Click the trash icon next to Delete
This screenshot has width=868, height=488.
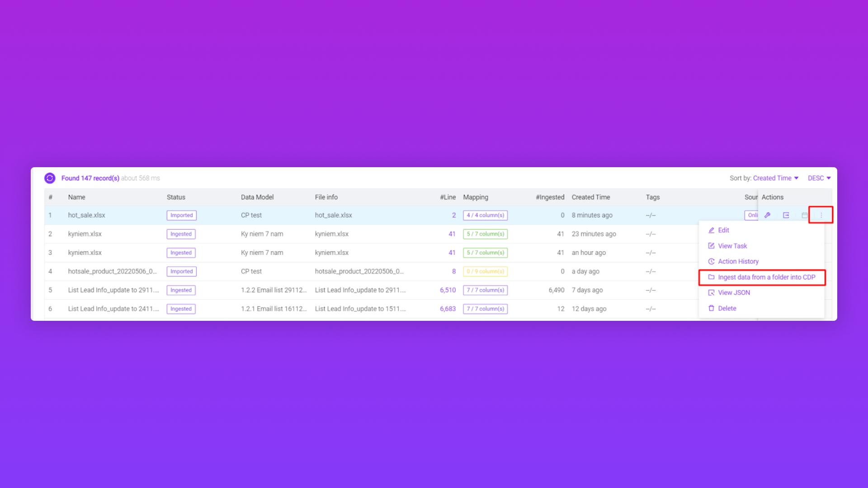711,308
